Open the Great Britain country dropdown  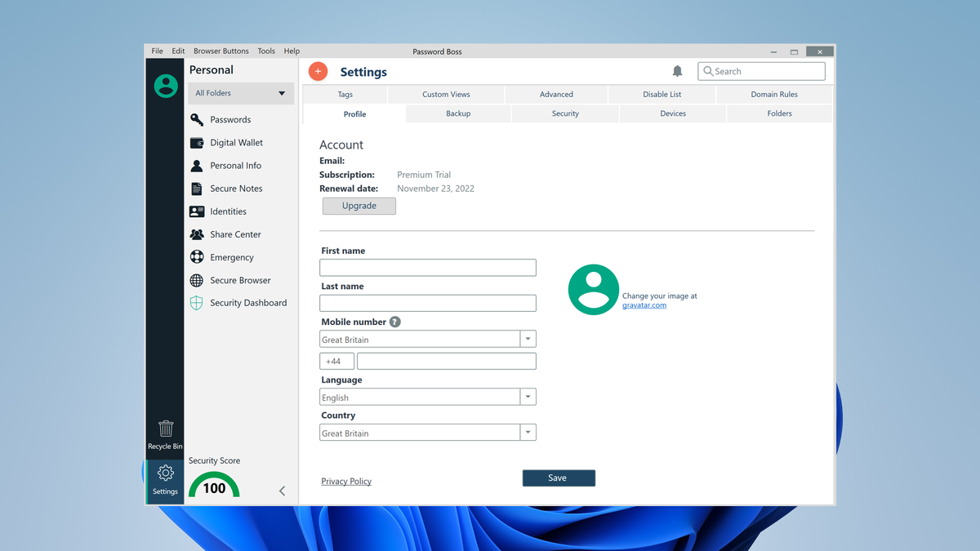[528, 432]
